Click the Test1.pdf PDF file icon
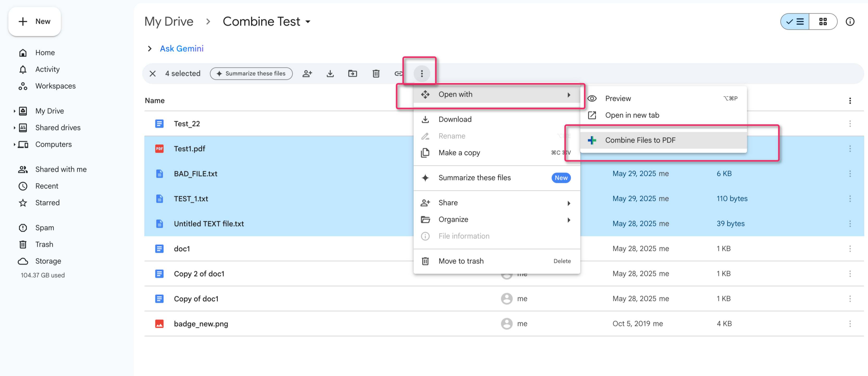The height and width of the screenshot is (376, 868). (159, 149)
